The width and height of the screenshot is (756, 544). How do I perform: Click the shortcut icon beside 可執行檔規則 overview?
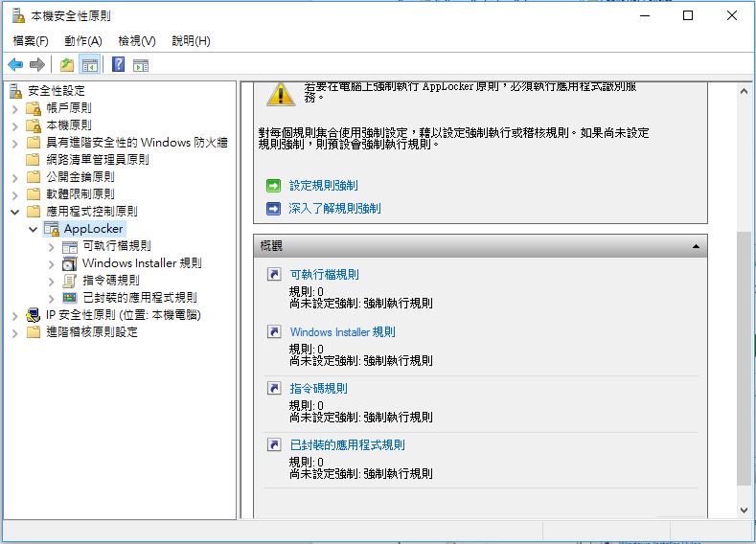click(274, 274)
